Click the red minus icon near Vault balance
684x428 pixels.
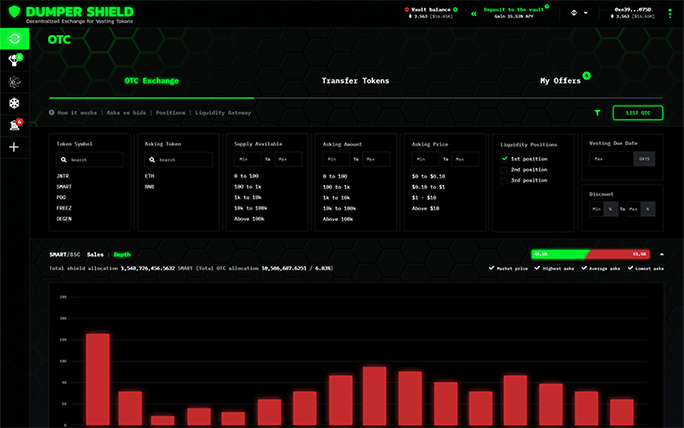(x=407, y=10)
